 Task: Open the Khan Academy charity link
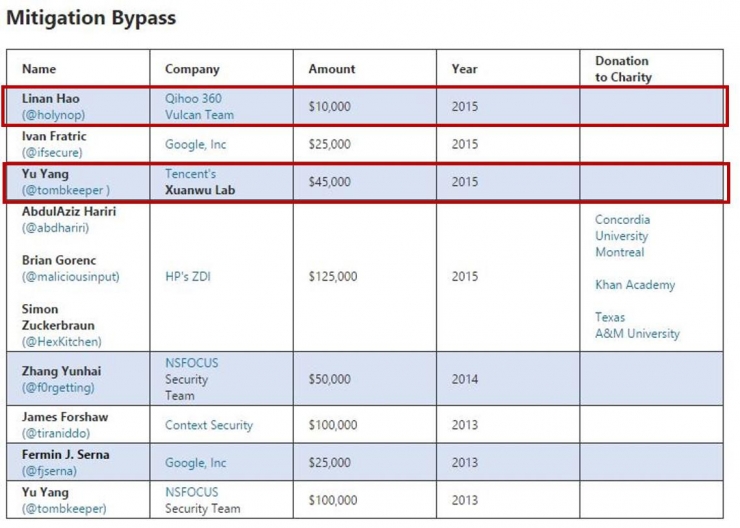point(635,285)
